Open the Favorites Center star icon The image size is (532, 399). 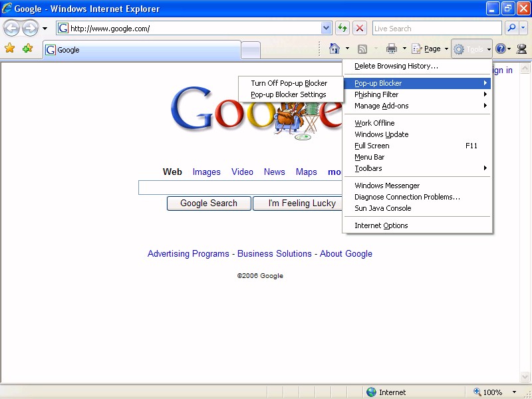pos(10,49)
